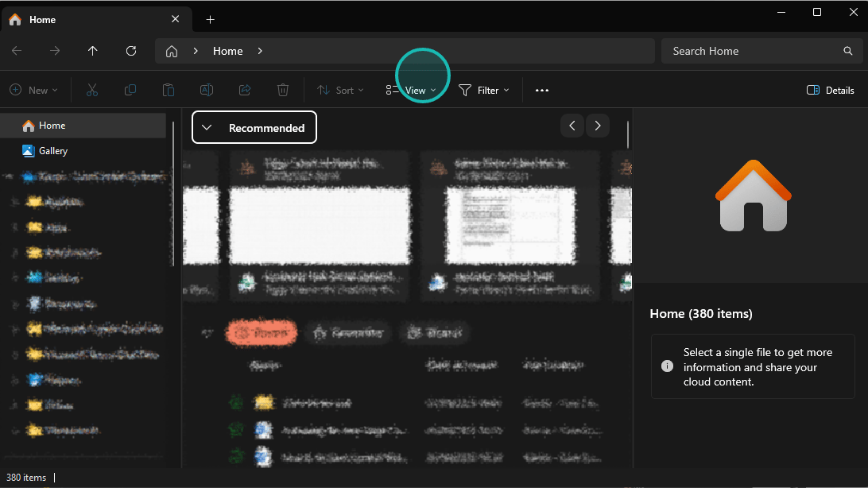868x488 pixels.
Task: Click the large house image in details pane
Action: 753,196
